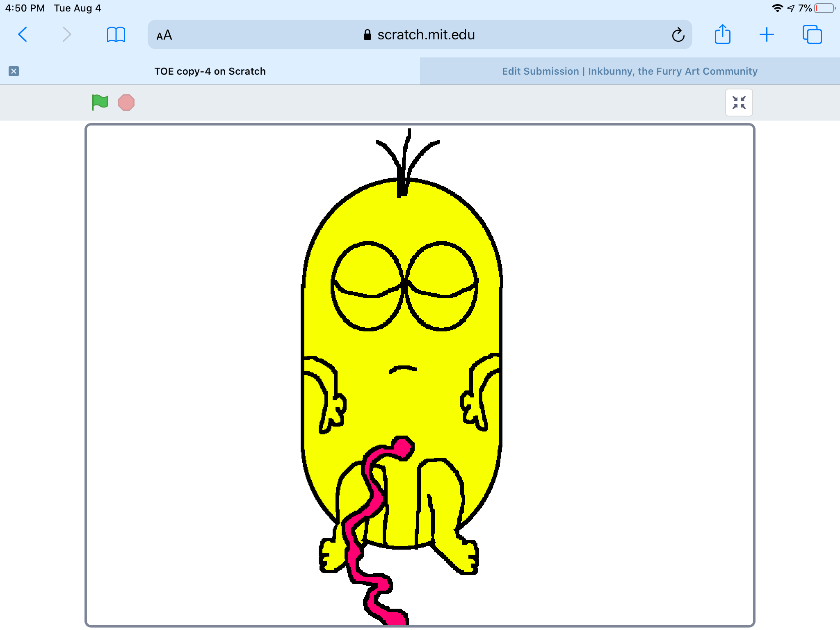Switch to the Inkbunny Edit Submission tab
840x630 pixels.
click(630, 71)
